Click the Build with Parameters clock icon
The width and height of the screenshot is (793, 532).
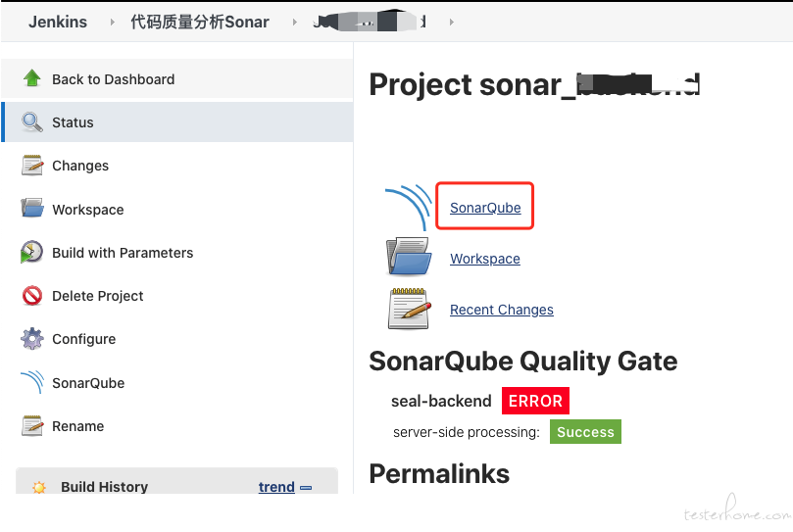coord(31,252)
